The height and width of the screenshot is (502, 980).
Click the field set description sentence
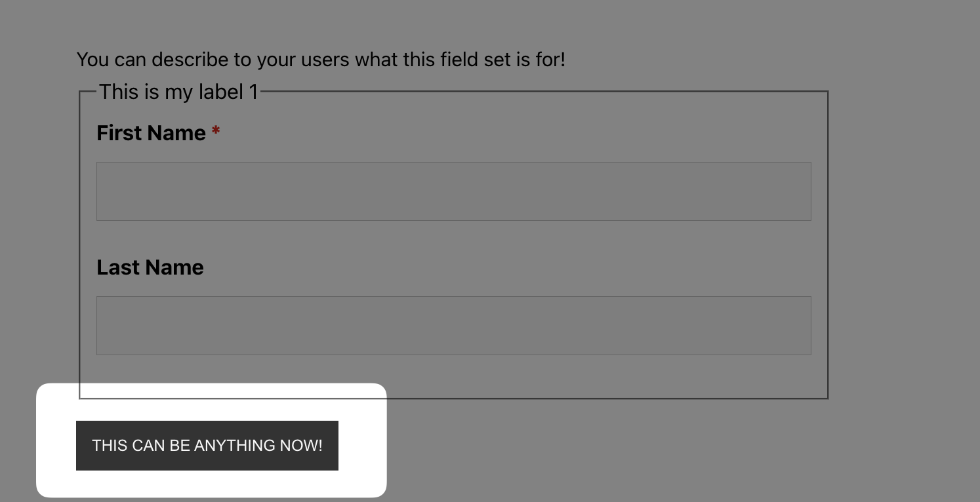point(320,60)
